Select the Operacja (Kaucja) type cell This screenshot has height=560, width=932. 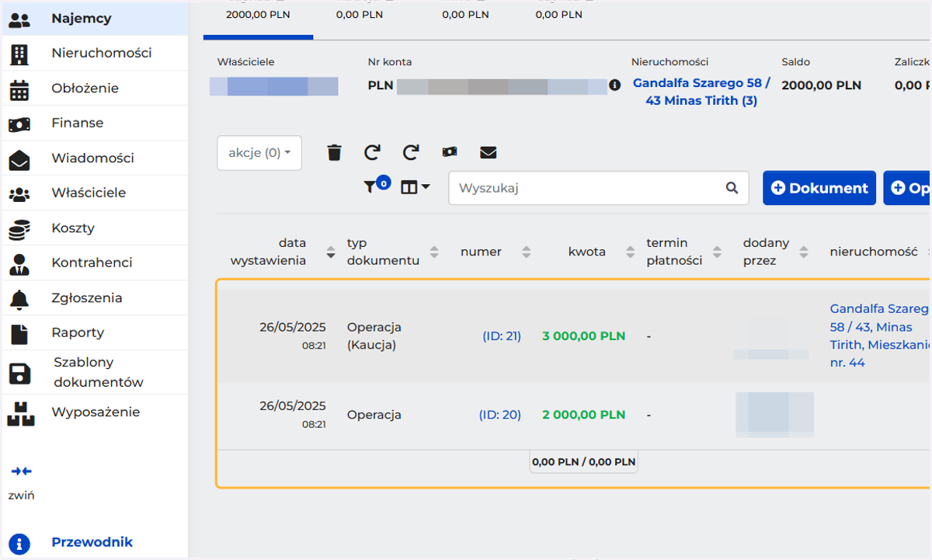pyautogui.click(x=374, y=336)
